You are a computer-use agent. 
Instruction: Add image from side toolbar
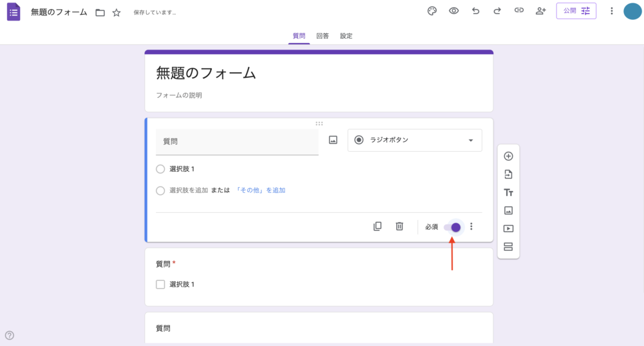click(x=509, y=211)
